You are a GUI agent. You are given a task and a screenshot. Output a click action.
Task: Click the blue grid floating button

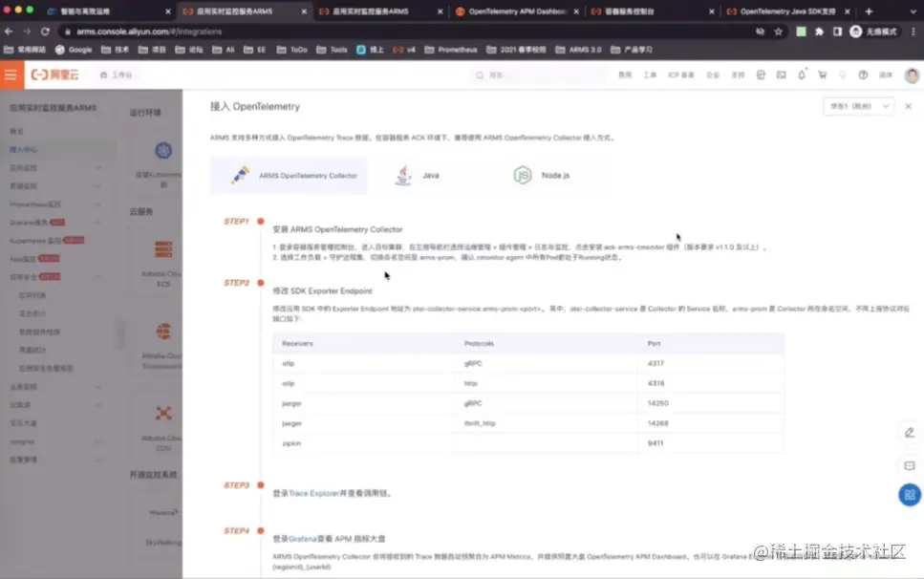coord(910,495)
